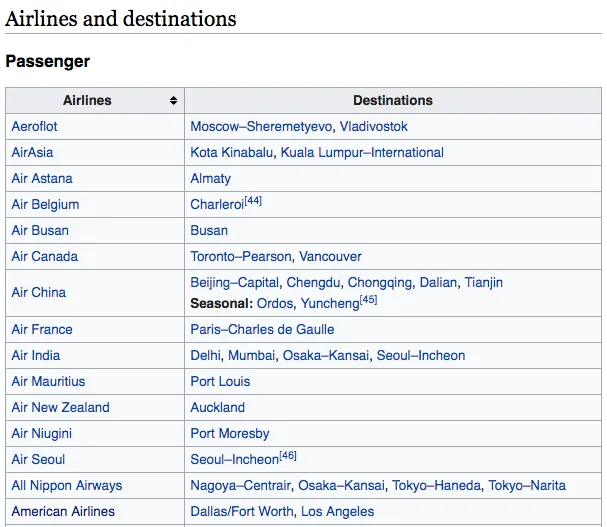
Task: Select the Air Busan airline link
Action: tap(40, 230)
